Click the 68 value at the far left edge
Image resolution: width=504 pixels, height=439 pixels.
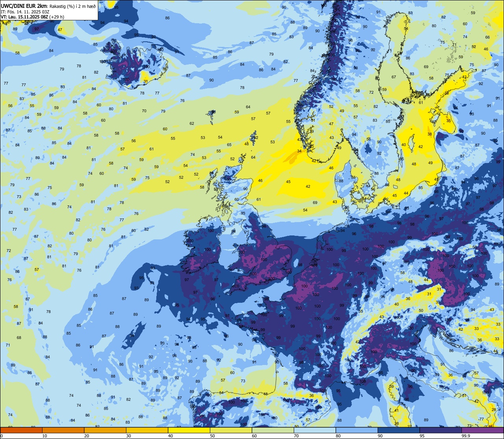coord(19,338)
